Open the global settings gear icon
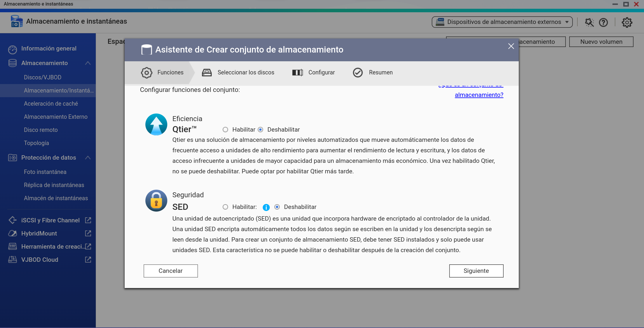This screenshot has height=328, width=644. click(x=627, y=22)
